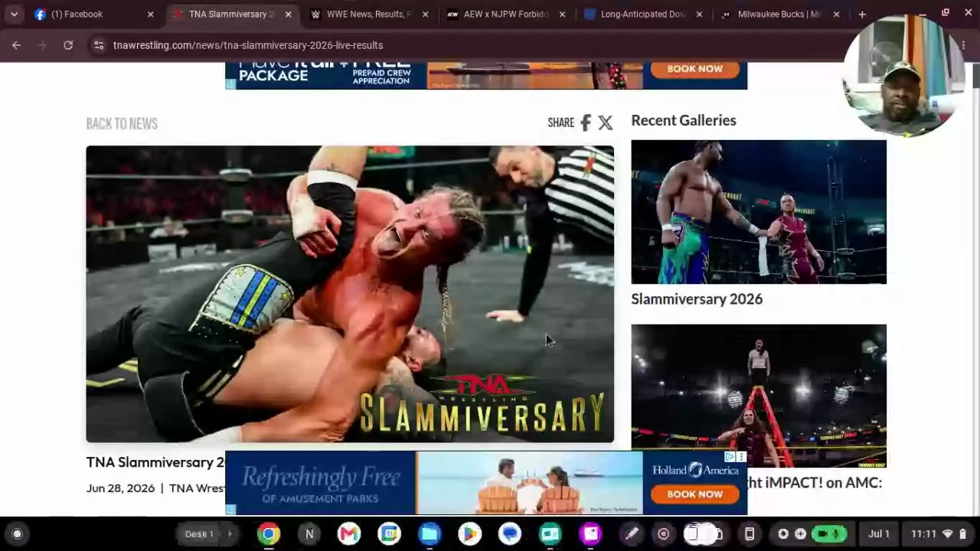The height and width of the screenshot is (551, 980).
Task: Launch Gmail from the shelf
Action: tap(349, 534)
